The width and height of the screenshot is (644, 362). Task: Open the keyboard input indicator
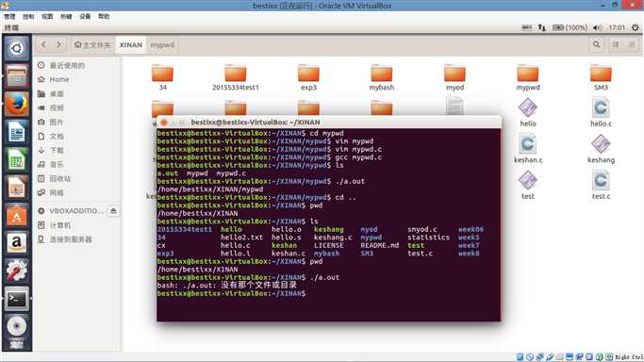click(x=526, y=27)
